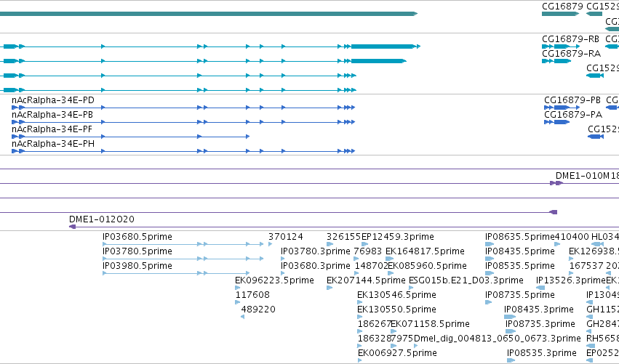Click the CG16879-PB protein label
This screenshot has width=619, height=364.
(572, 100)
